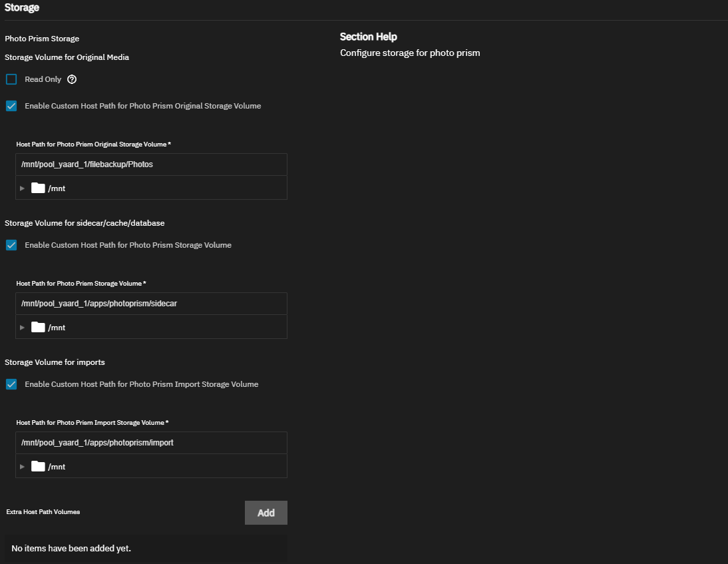Click 'Storage Volume for sidecar/cache/database' label

click(x=85, y=223)
